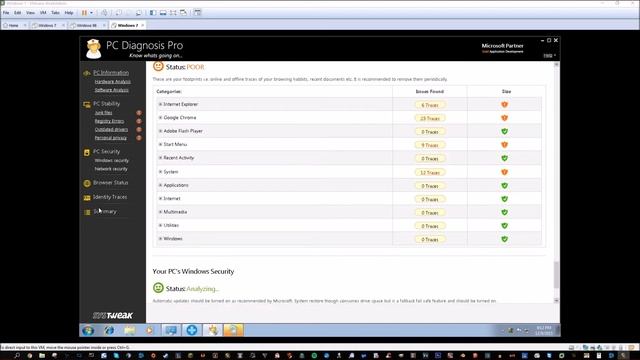Click green shield in Multimedia row
The height and width of the screenshot is (360, 640).
click(504, 212)
